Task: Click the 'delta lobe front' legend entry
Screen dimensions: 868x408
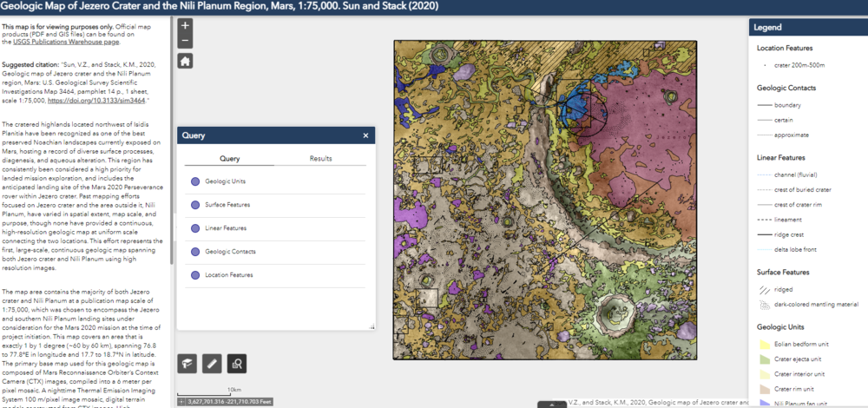Action: [x=795, y=250]
